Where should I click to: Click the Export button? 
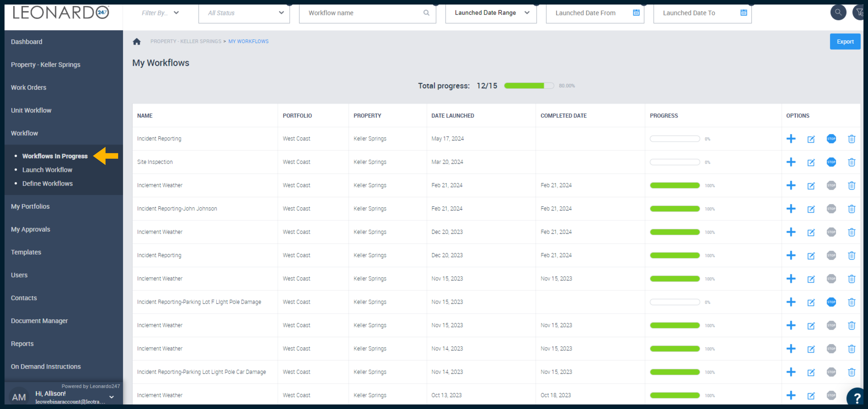[845, 41]
